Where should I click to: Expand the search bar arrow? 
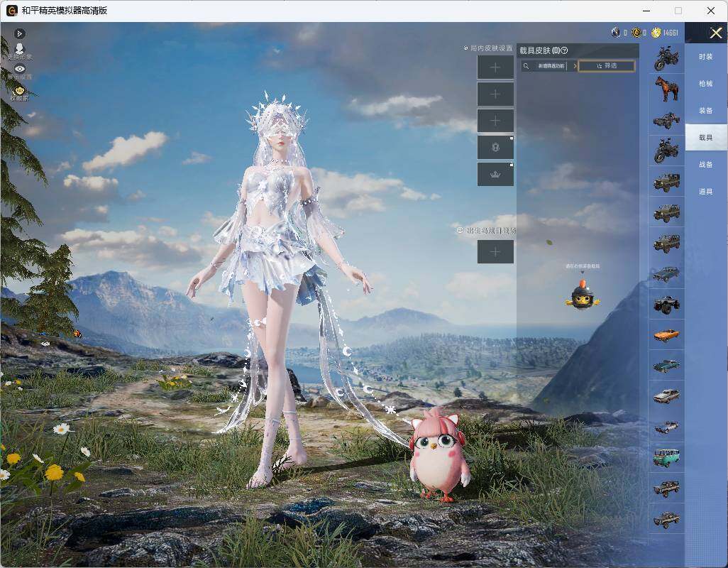coord(575,66)
